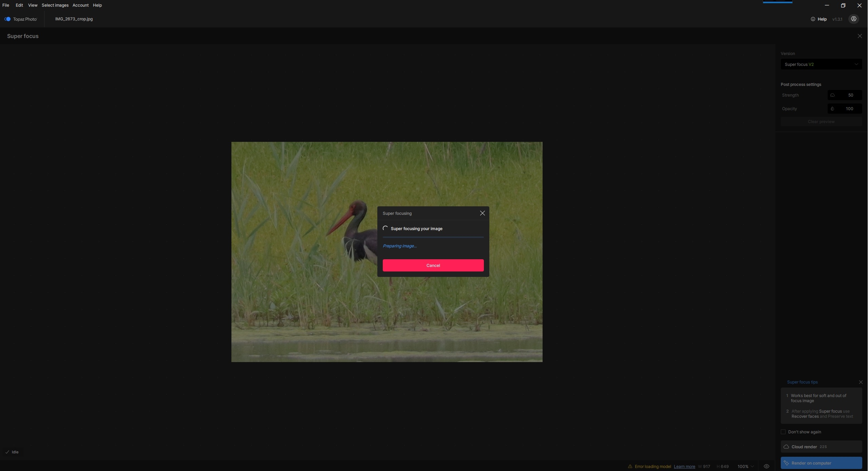Viewport: 868px width, 471px height.
Task: Click the Strength reset icon
Action: click(x=832, y=95)
